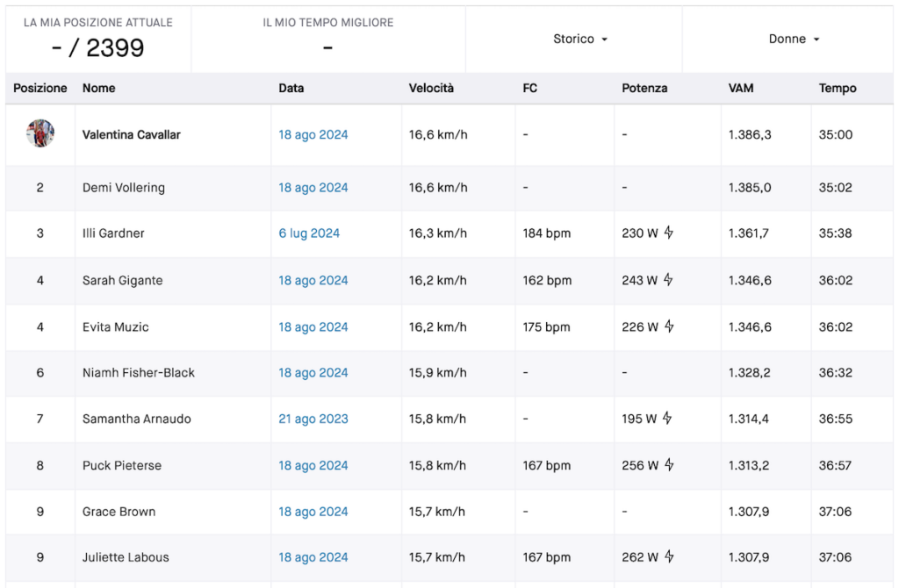
Task: Click the Niamh Fisher-Black name
Action: coord(138,372)
